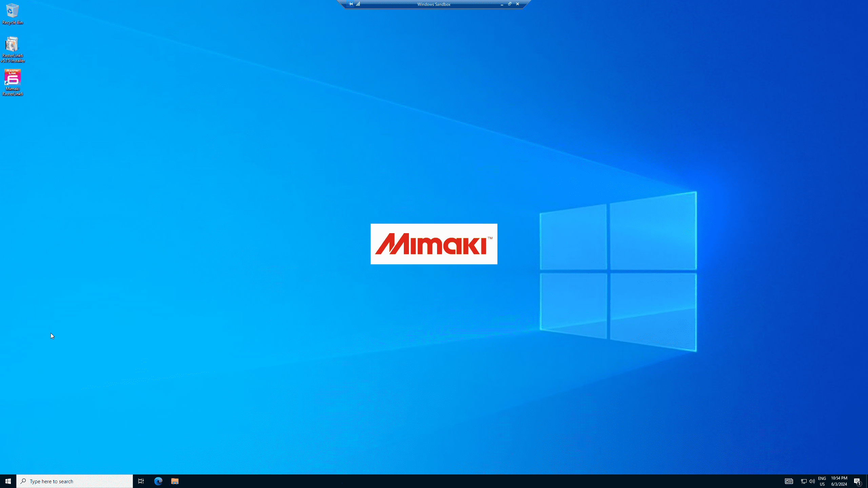
Task: Open the Action Center notifications icon
Action: [x=857, y=481]
